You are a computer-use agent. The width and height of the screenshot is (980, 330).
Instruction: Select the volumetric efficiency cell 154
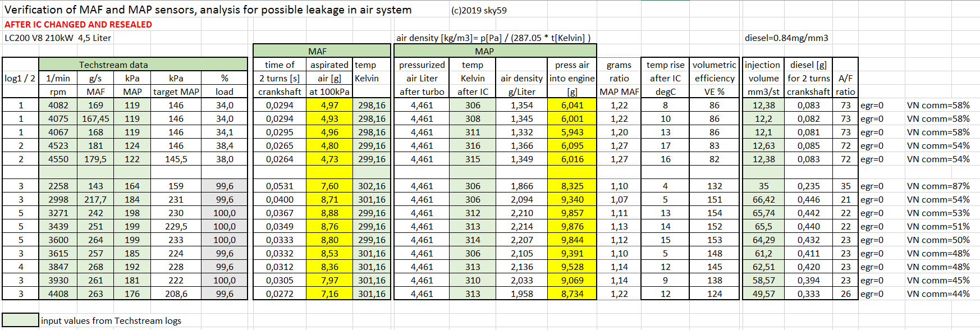point(715,213)
